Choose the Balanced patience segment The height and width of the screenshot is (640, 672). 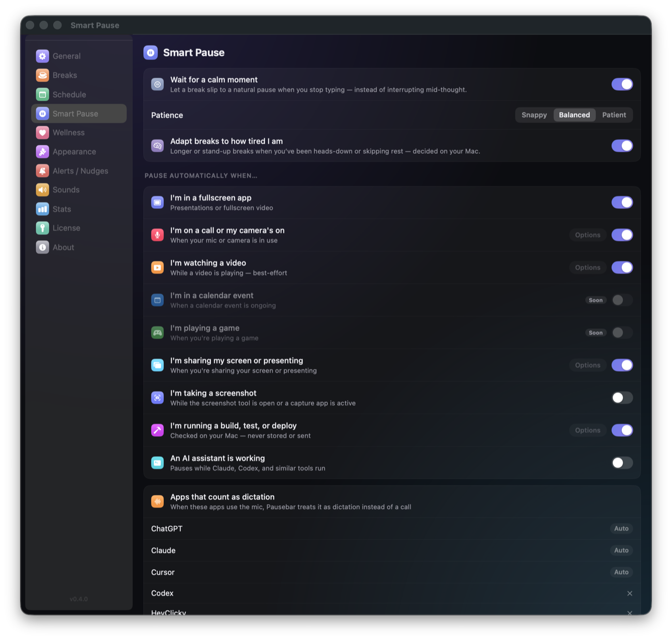(574, 115)
